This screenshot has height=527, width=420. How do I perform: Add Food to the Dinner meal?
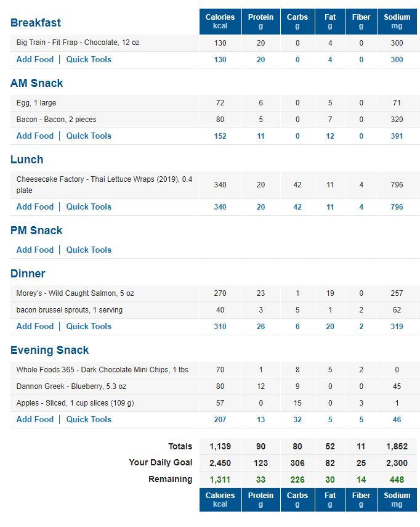tap(35, 327)
